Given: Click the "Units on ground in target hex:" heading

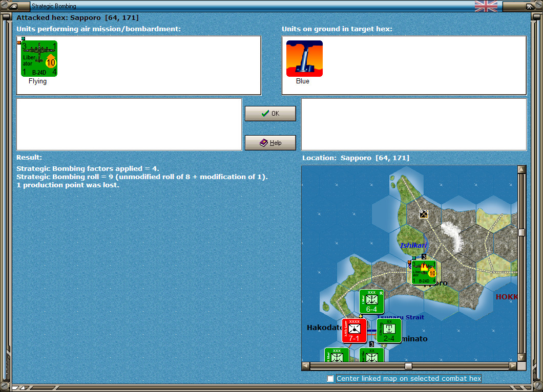Looking at the screenshot, I should 337,29.
